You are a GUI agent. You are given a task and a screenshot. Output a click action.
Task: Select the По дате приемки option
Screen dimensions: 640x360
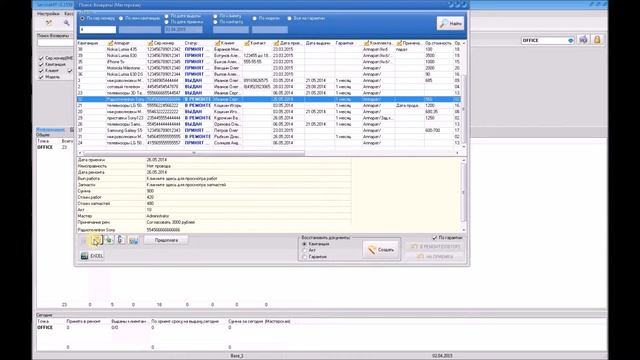(167, 22)
